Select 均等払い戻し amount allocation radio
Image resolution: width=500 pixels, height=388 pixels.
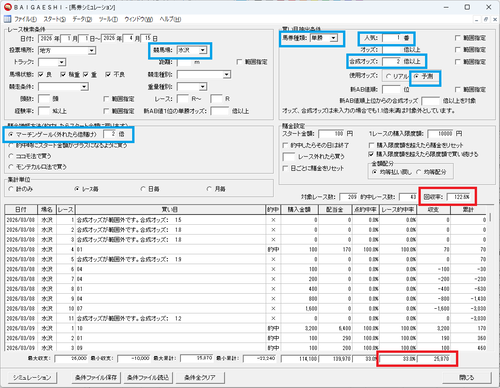pyautogui.click(x=375, y=172)
